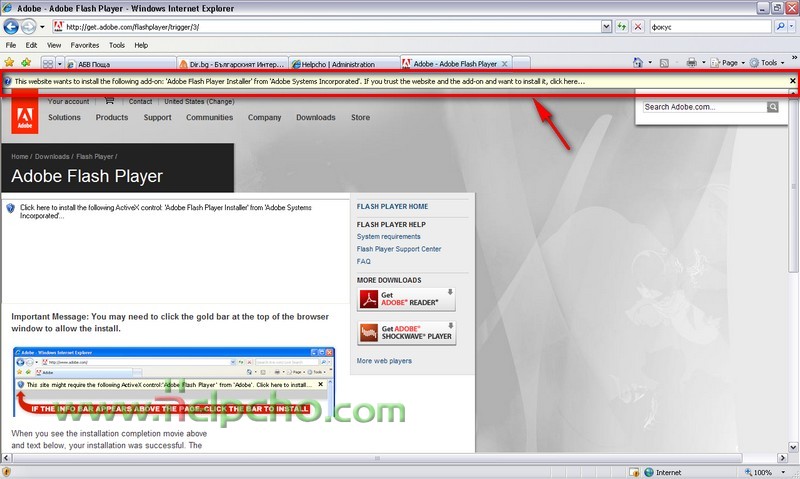Expand the tab list dropdown arrow

pos(59,64)
